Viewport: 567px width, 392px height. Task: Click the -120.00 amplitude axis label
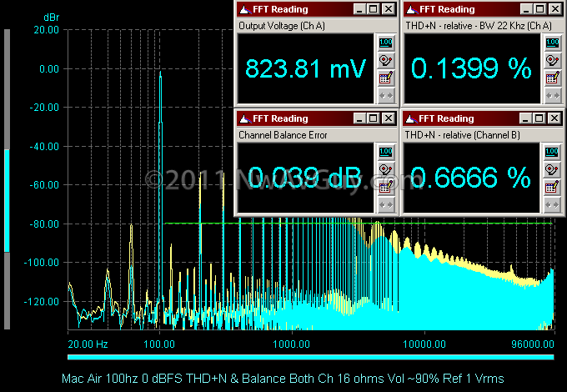(x=41, y=302)
